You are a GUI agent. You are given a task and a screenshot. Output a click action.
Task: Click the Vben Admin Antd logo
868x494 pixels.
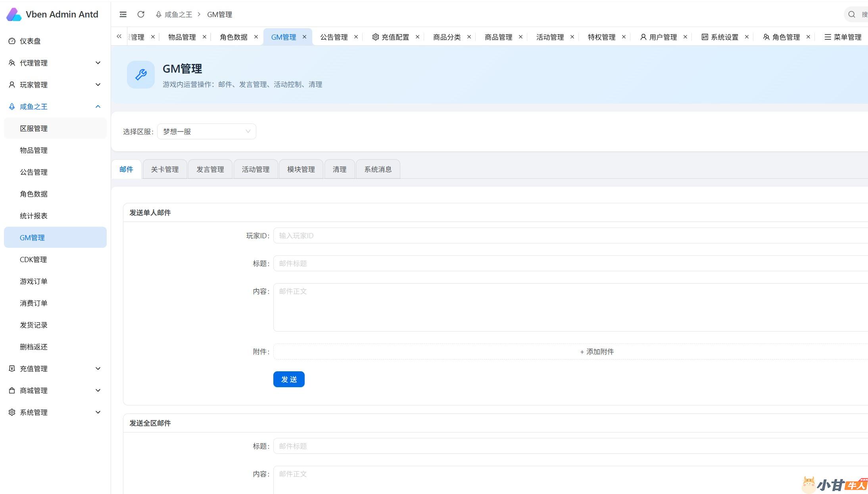(x=14, y=14)
